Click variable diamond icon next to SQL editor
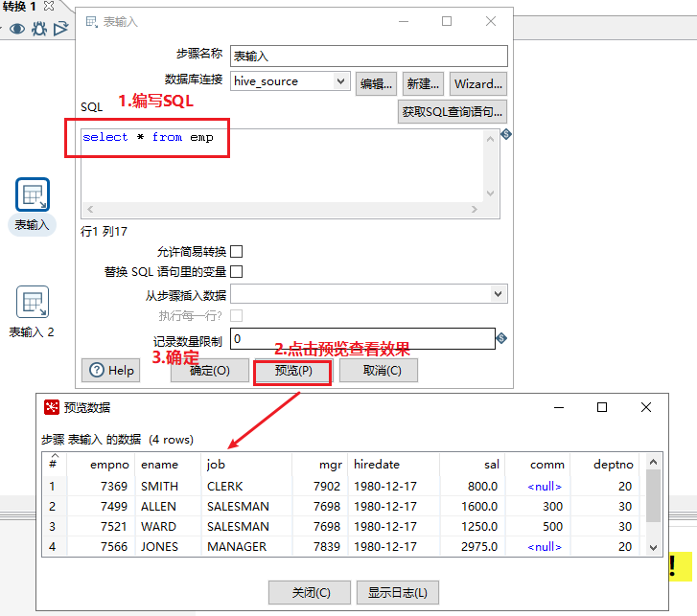This screenshot has width=697, height=616. pyautogui.click(x=506, y=134)
